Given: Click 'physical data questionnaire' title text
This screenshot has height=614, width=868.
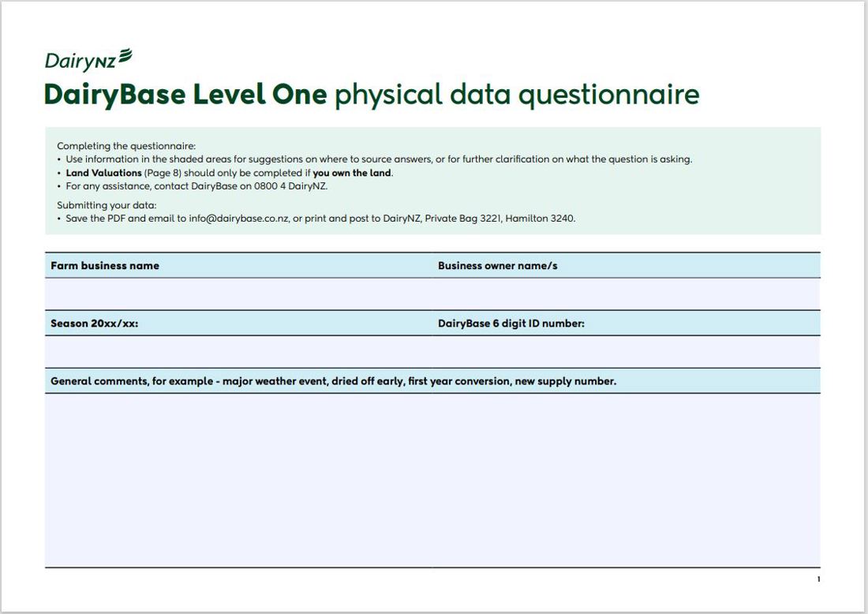Looking at the screenshot, I should coord(517,95).
